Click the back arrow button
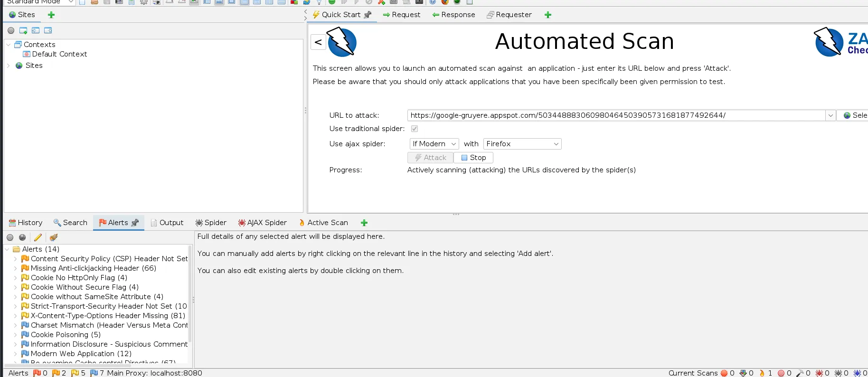 coord(318,42)
